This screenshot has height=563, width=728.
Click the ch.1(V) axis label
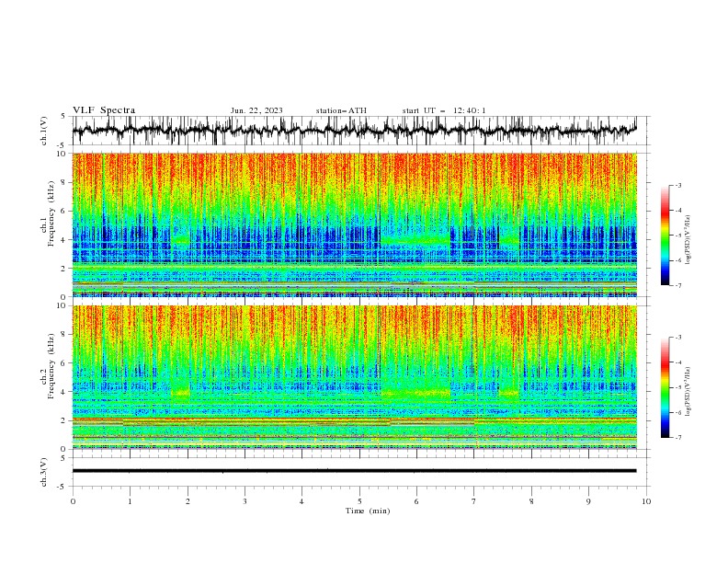click(x=44, y=131)
